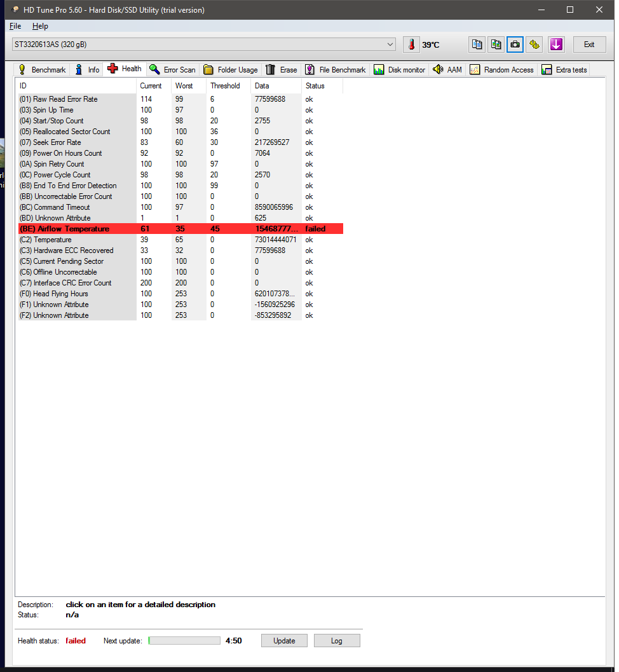Viewport: 619px width, 672px height.
Task: Click the blue Info icon
Action: coord(79,69)
